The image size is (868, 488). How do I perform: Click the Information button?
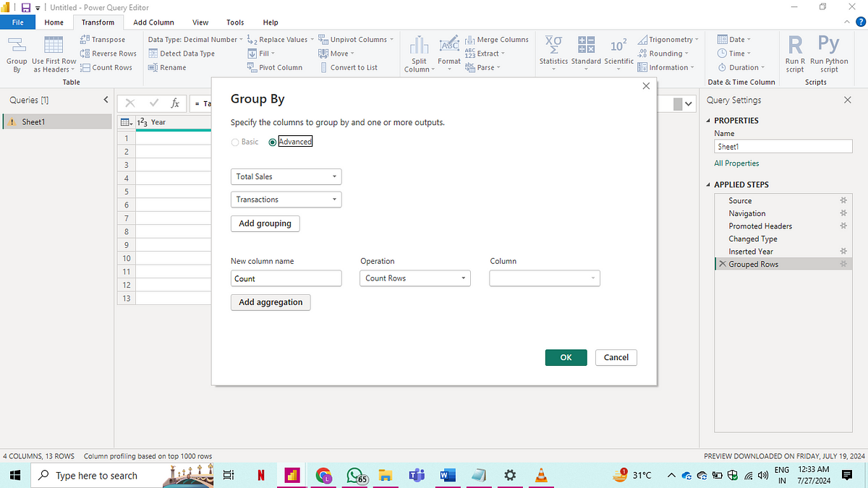coord(665,67)
